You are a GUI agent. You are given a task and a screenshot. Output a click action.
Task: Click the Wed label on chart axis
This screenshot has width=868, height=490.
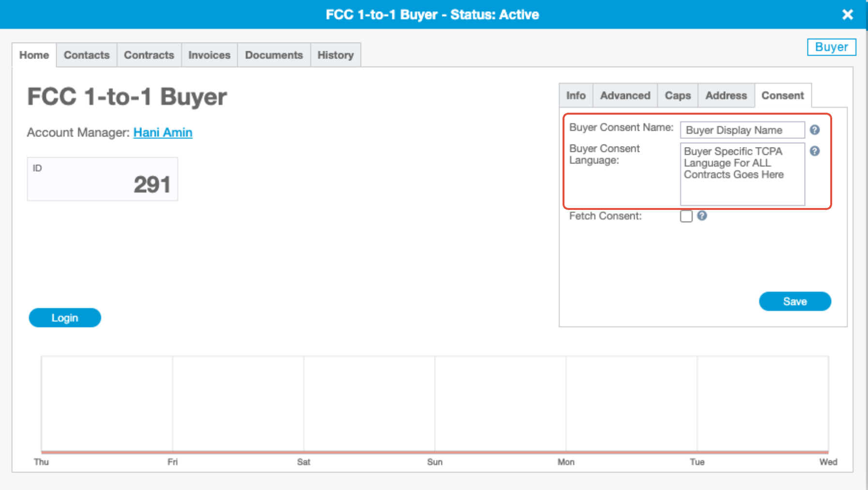(x=828, y=462)
